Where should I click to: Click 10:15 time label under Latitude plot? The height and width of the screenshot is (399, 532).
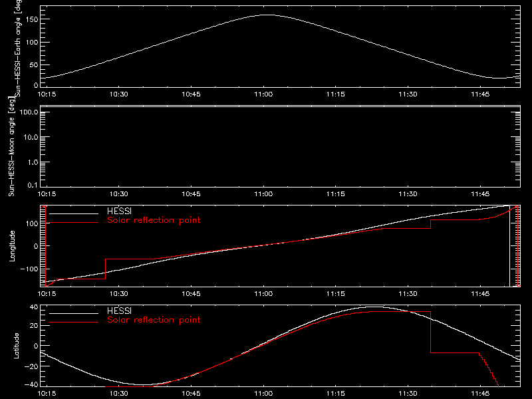tap(47, 393)
